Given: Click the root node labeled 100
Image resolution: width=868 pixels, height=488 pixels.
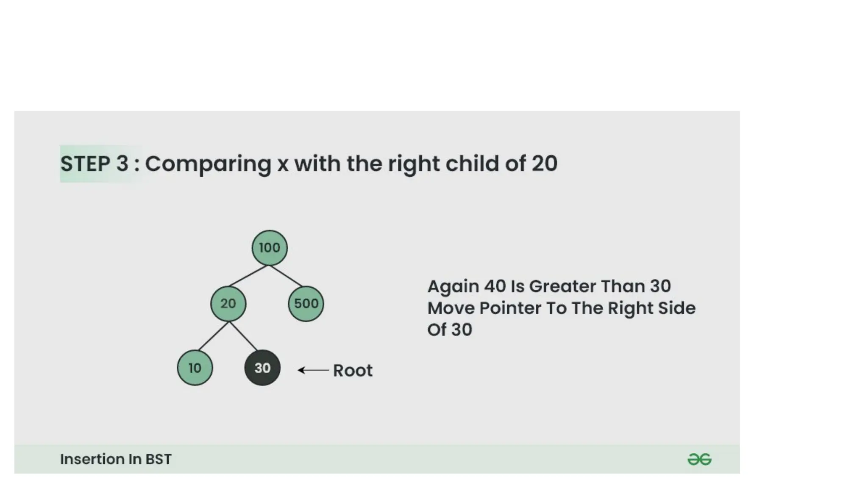Looking at the screenshot, I should 270,248.
